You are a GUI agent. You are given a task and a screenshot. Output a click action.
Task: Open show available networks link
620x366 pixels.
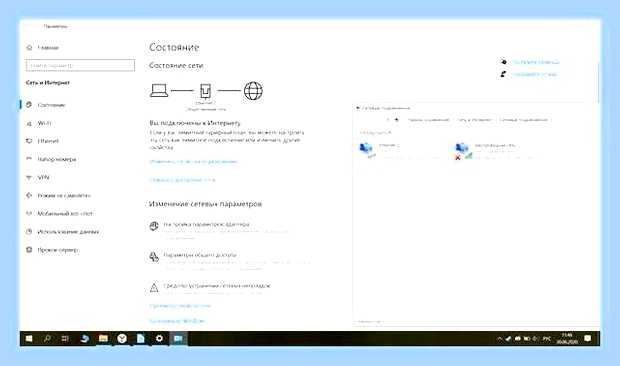(182, 180)
